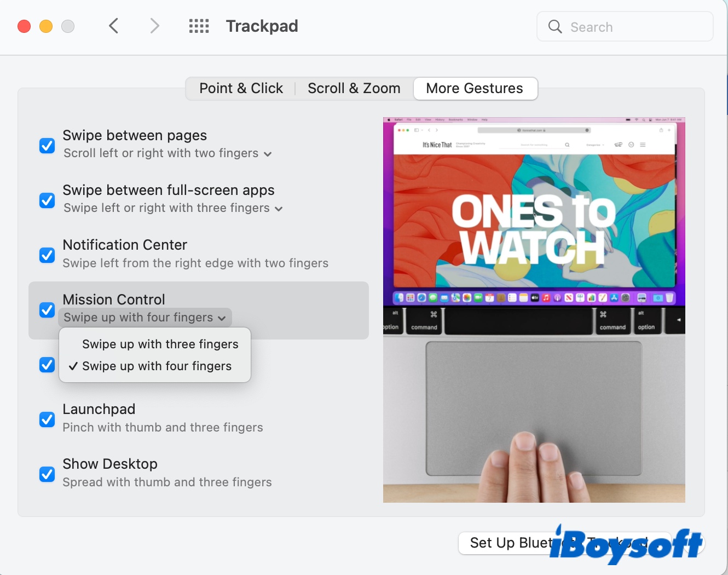Open the apps grid icon next to Trackpad title
This screenshot has height=575, width=728.
pyautogui.click(x=199, y=26)
